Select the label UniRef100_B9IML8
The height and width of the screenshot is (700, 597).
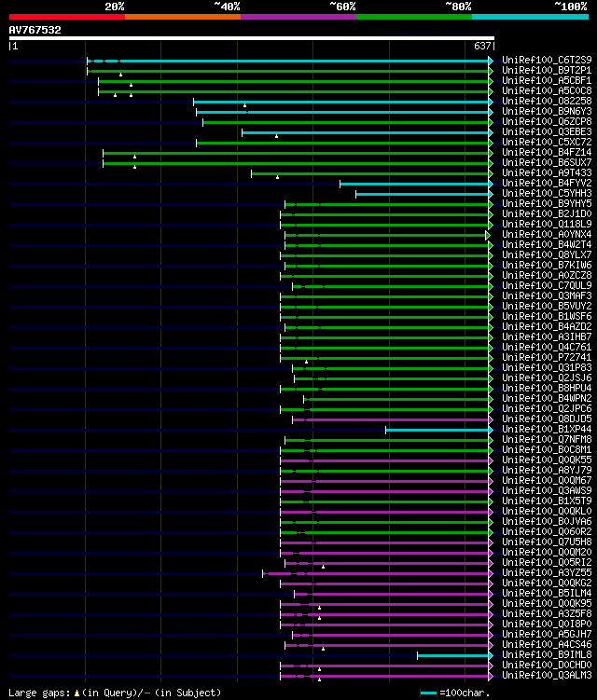547,655
